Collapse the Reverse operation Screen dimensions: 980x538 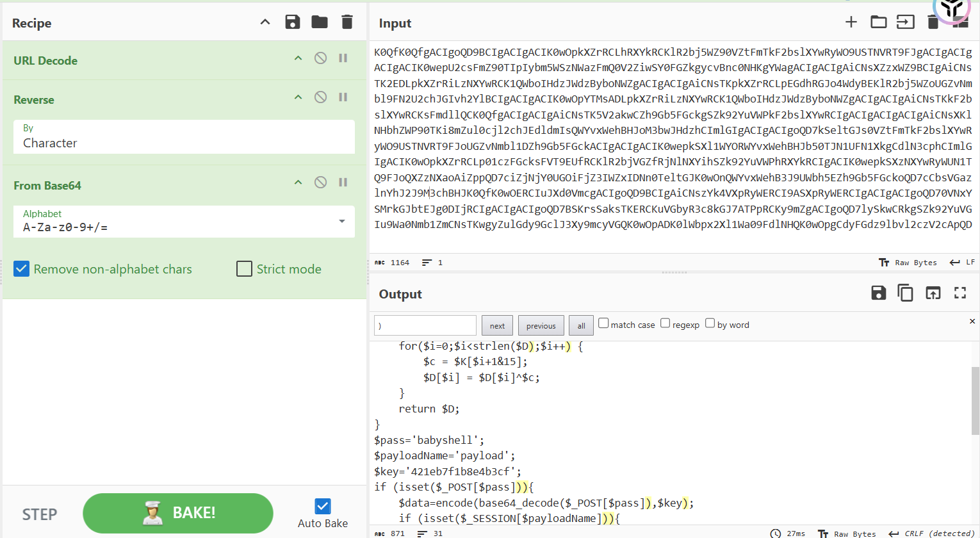coord(298,97)
